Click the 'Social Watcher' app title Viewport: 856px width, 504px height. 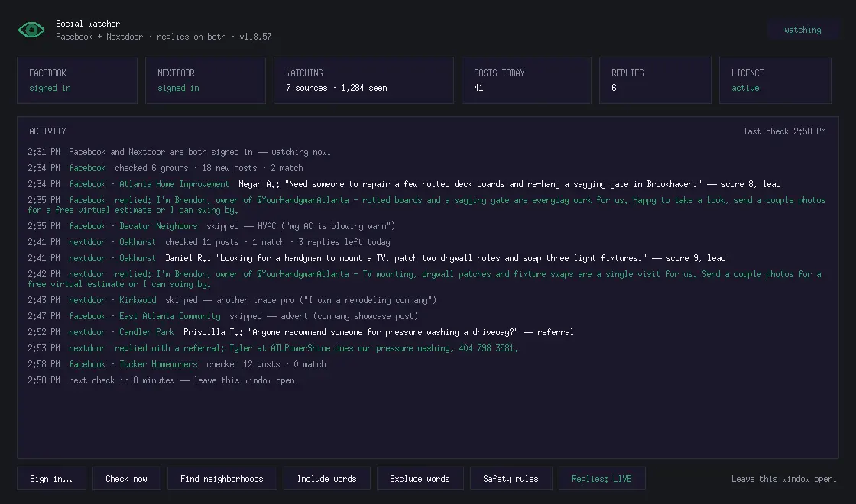[88, 24]
